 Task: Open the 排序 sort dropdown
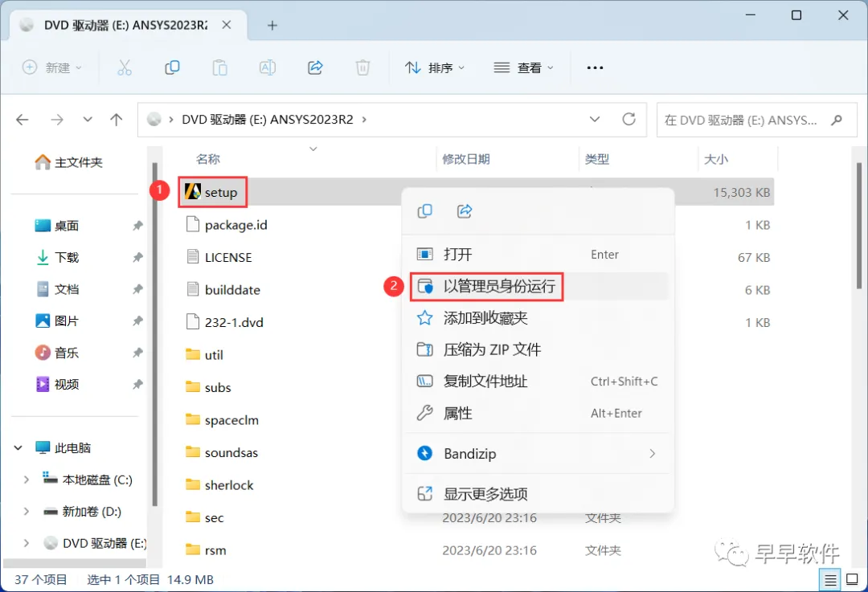pyautogui.click(x=435, y=67)
